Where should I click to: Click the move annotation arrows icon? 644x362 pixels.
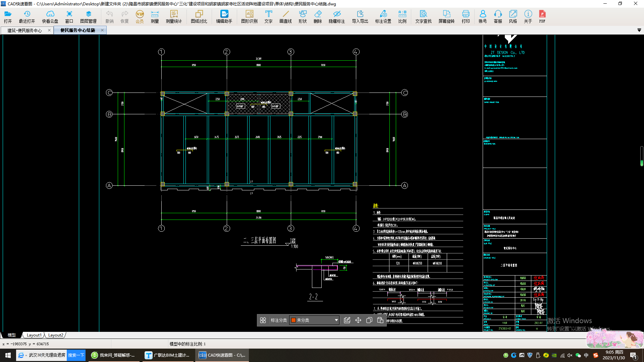358,320
